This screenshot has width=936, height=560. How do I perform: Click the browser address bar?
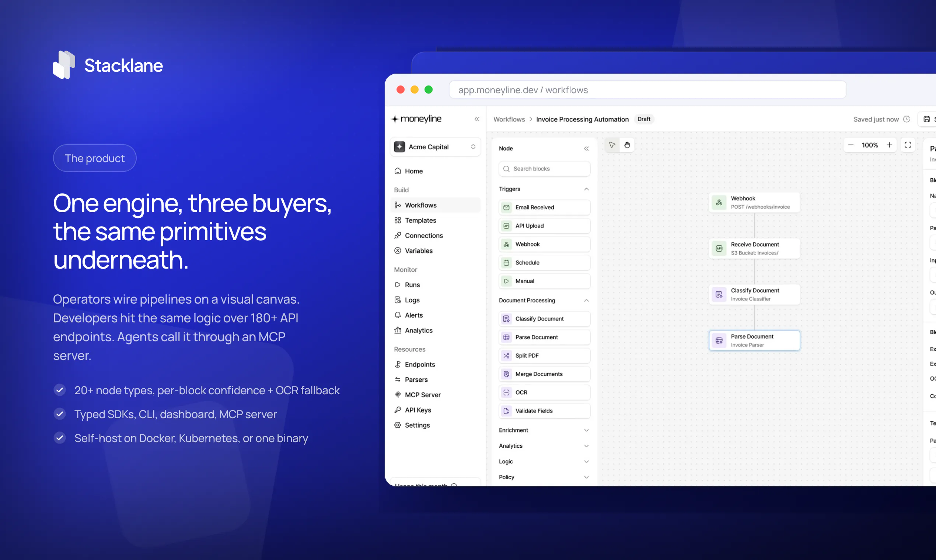coord(647,90)
